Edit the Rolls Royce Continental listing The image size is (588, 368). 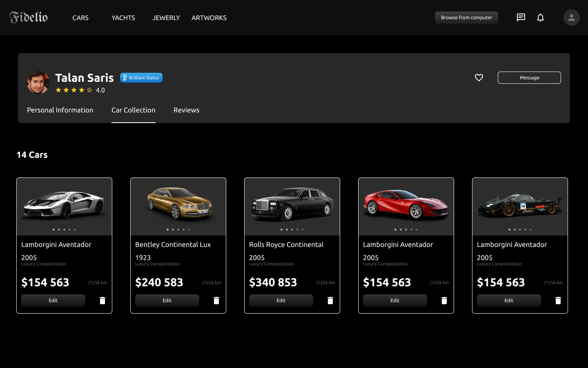click(x=281, y=301)
